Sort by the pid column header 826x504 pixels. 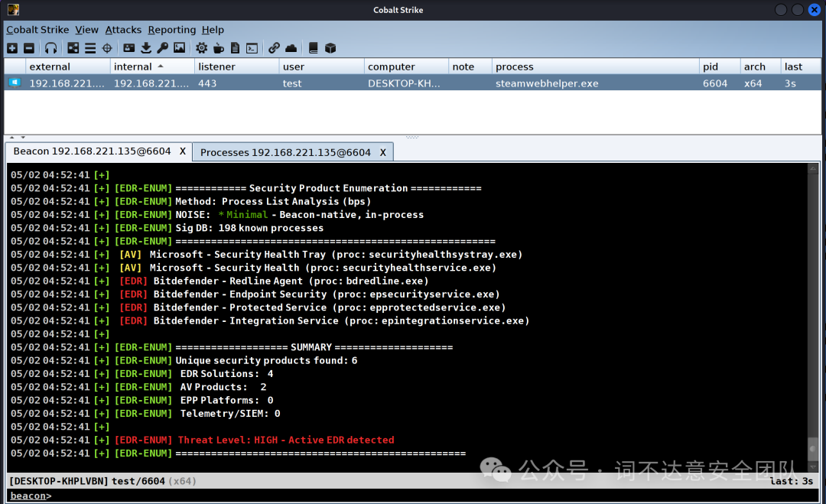click(720, 67)
